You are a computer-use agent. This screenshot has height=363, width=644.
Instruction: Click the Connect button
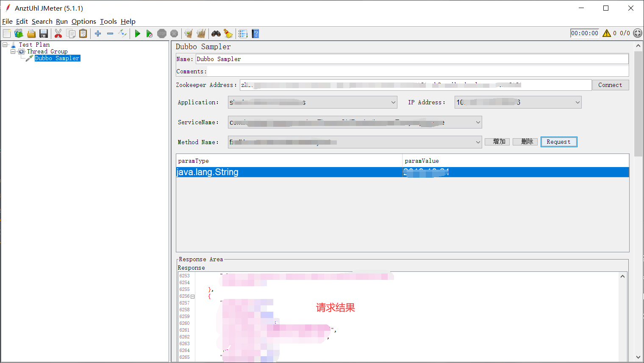coord(610,85)
